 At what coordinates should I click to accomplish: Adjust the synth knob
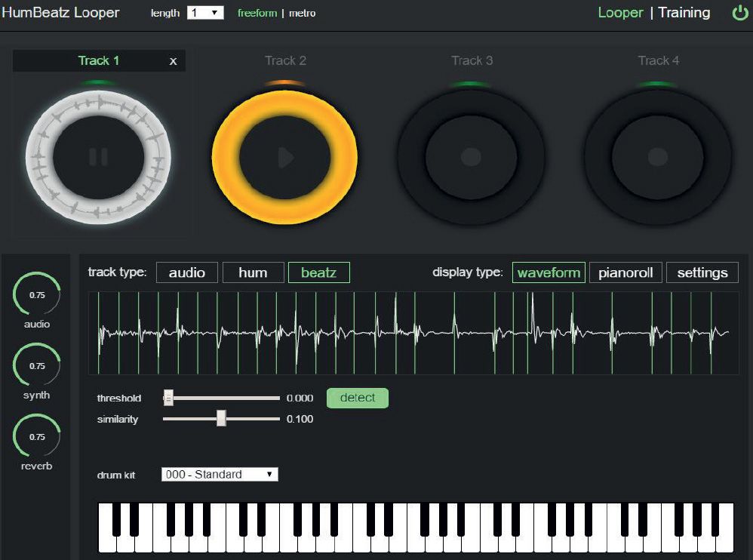pos(35,365)
